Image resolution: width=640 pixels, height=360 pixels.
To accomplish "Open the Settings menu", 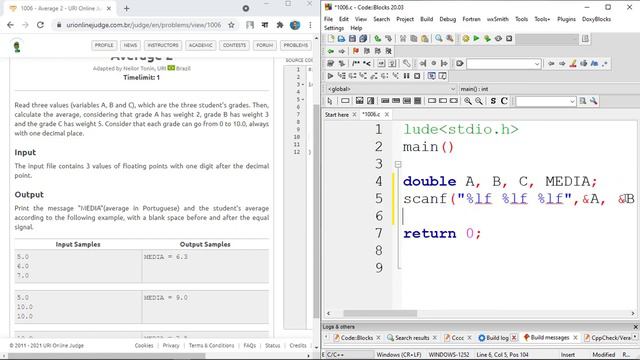I will point(334,28).
